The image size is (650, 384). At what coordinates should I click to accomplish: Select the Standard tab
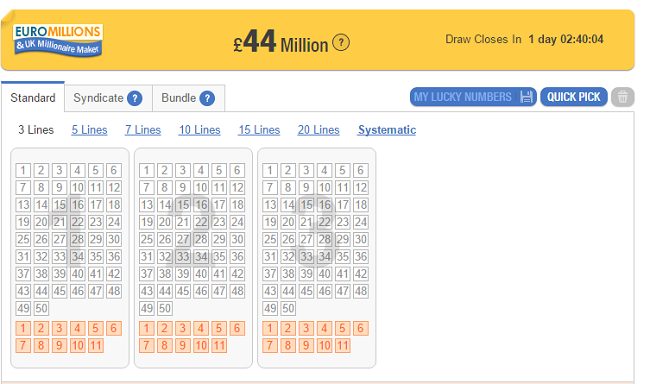tap(33, 98)
